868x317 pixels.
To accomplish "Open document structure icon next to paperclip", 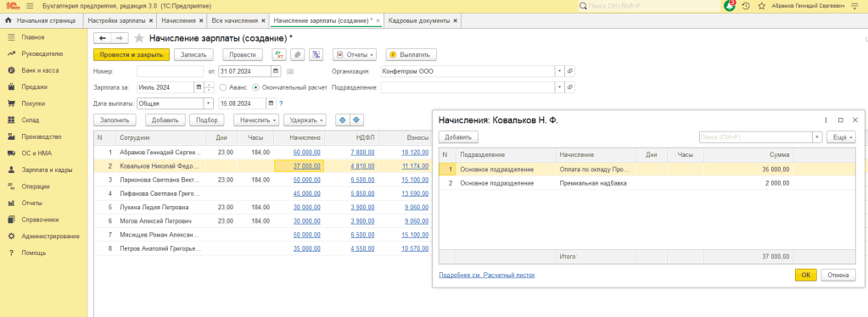I will coord(316,55).
